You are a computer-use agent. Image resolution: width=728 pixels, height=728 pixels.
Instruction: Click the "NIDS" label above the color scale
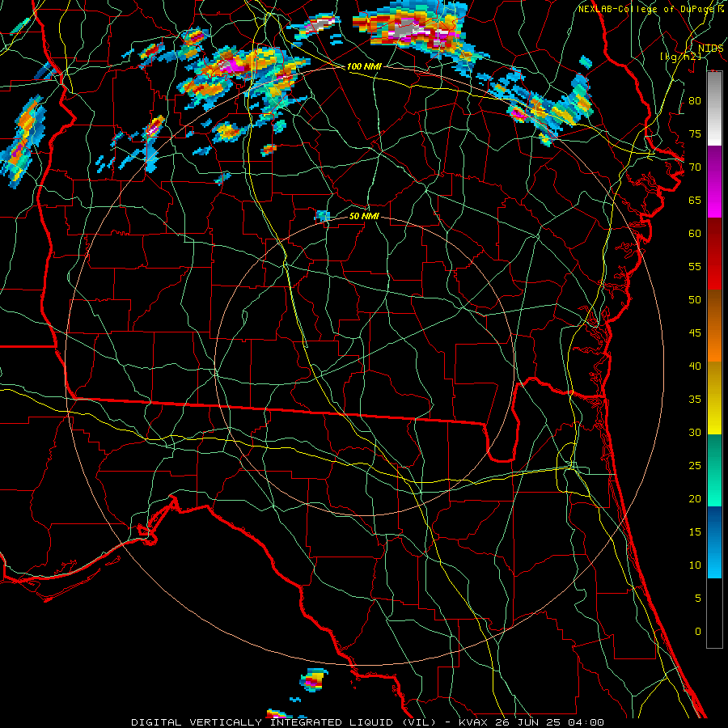click(711, 49)
